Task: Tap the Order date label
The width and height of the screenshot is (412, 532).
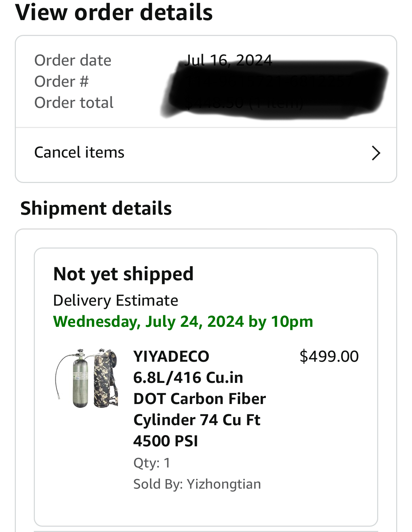Action: 73,60
